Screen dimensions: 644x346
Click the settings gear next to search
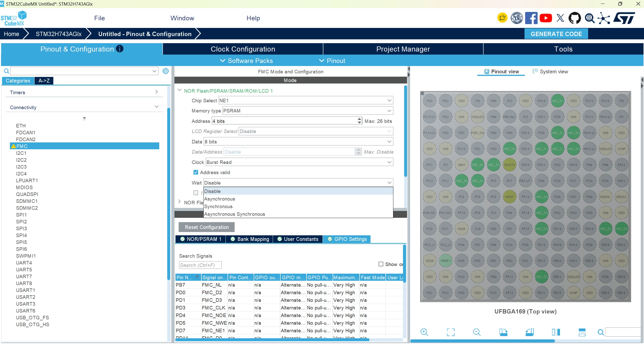(x=166, y=71)
